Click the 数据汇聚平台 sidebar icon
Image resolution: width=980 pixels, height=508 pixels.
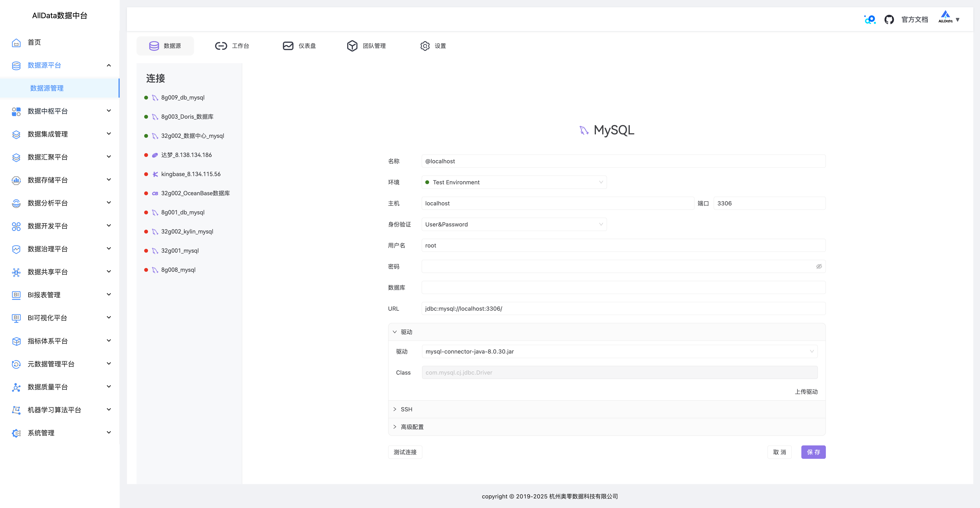16,157
